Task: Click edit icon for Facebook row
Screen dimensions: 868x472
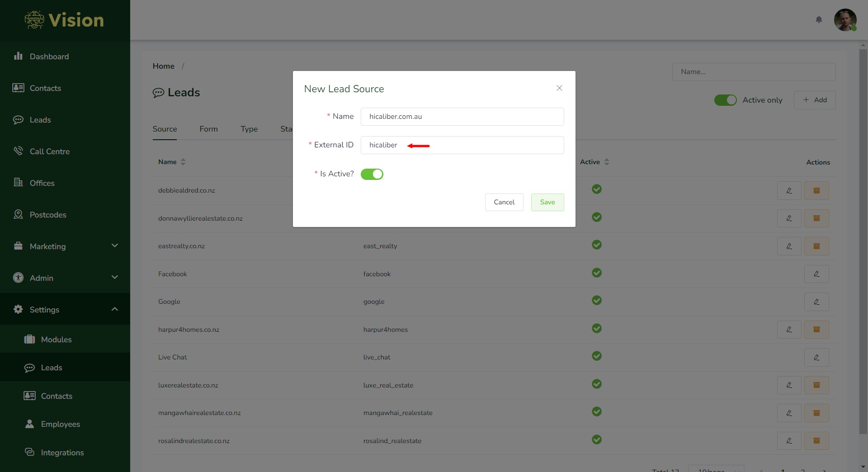Action: pos(816,274)
